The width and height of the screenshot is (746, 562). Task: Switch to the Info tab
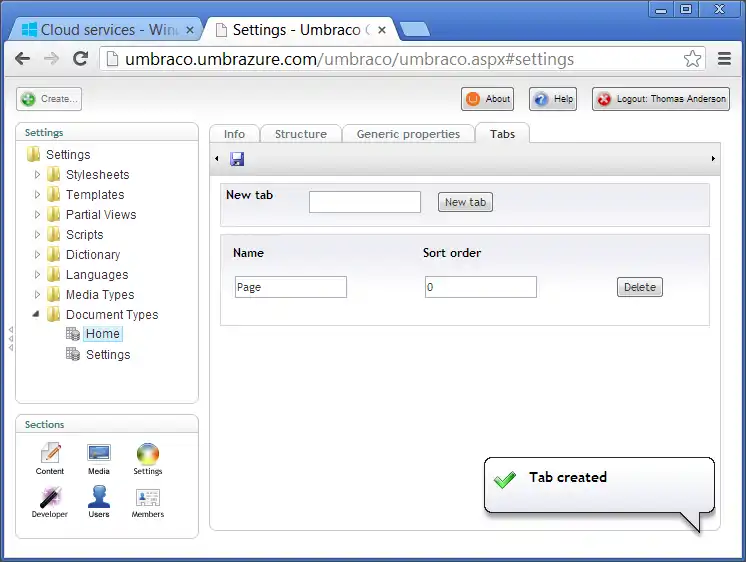click(234, 134)
